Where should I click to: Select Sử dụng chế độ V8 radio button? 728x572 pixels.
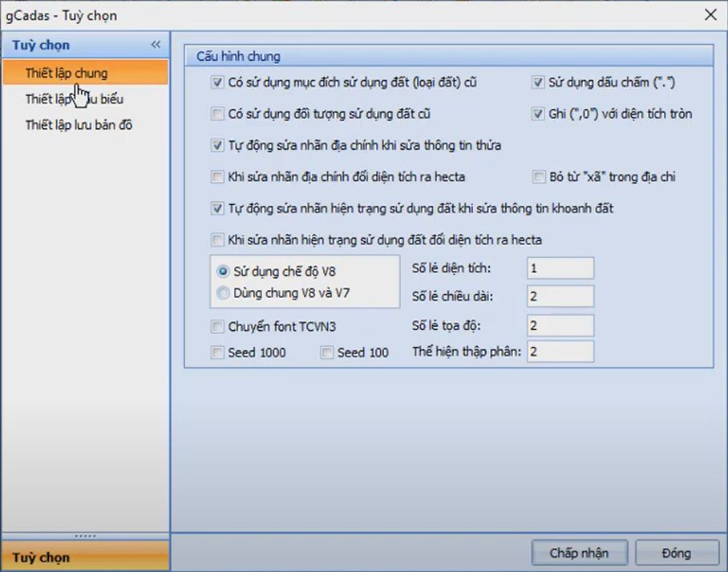click(223, 271)
